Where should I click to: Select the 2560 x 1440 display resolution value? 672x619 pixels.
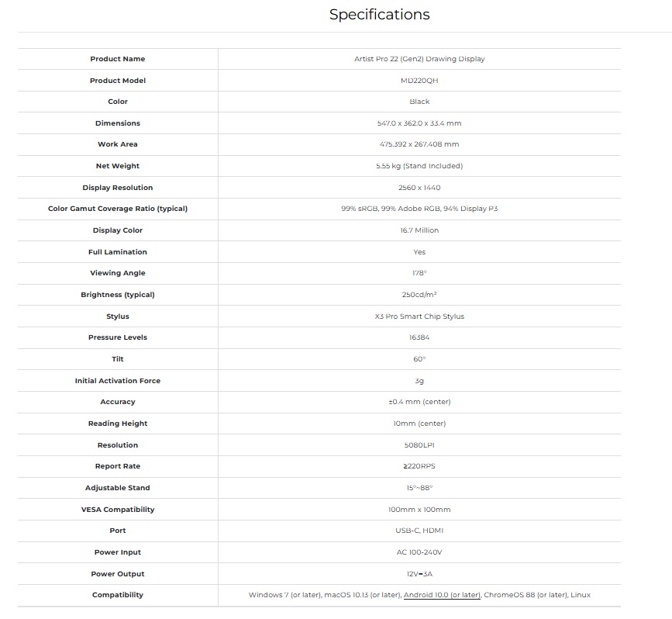pos(419,188)
